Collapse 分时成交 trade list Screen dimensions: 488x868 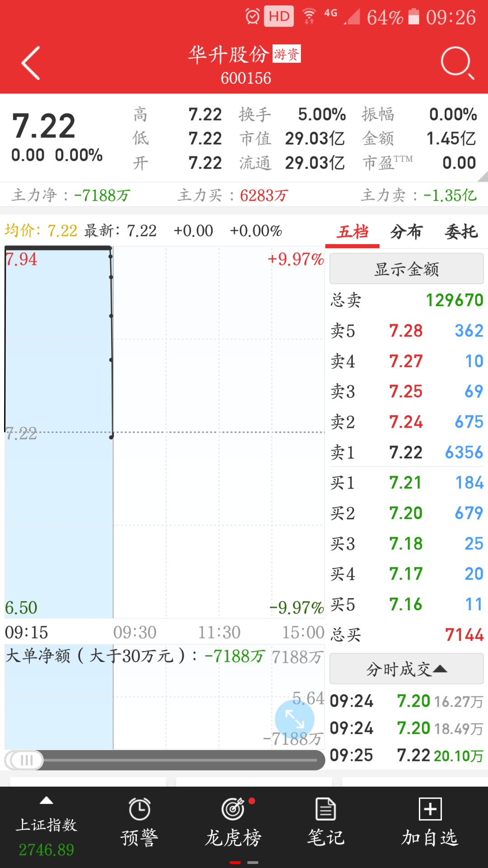pos(407,669)
